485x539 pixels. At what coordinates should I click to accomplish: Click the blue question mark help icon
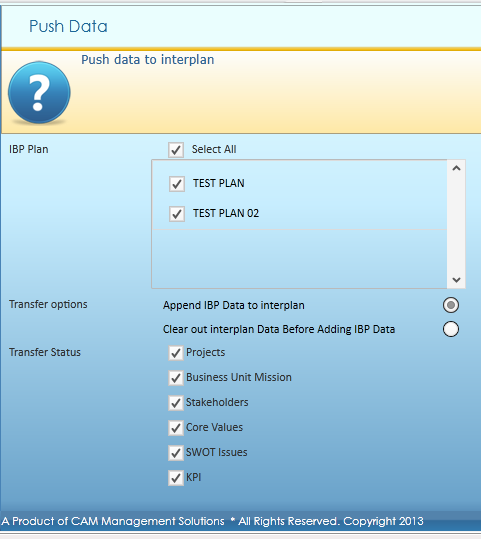[x=39, y=92]
